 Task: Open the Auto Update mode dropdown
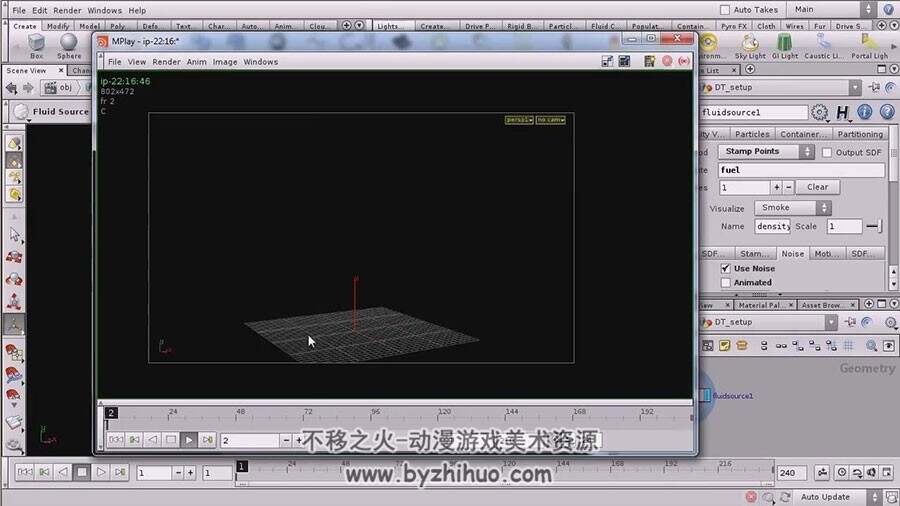(838, 497)
